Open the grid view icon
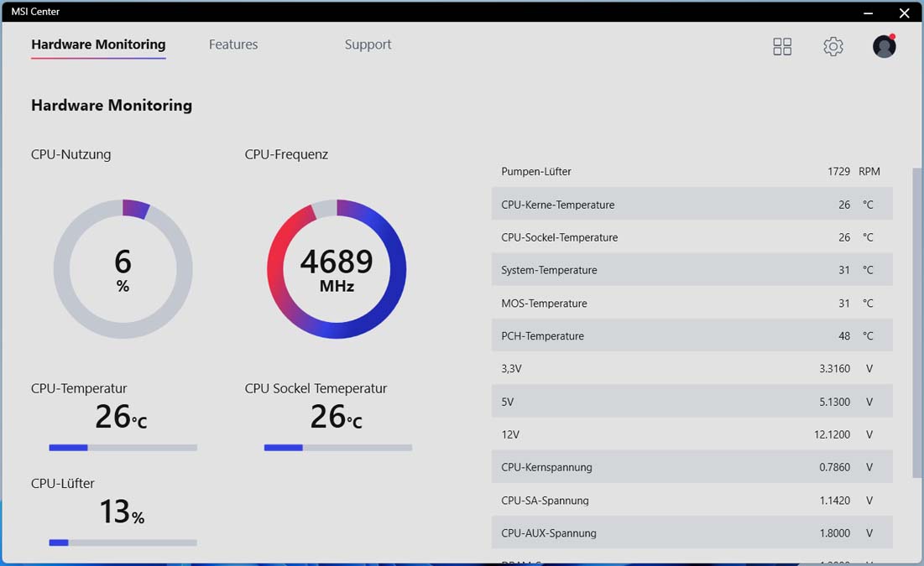 coord(782,46)
